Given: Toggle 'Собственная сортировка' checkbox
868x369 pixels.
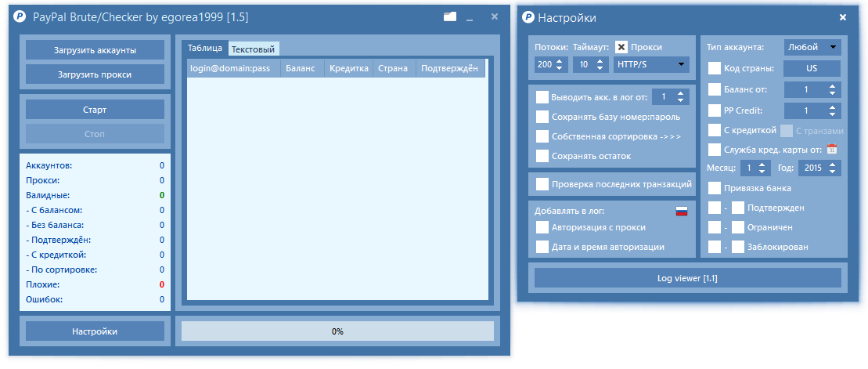Looking at the screenshot, I should click(542, 136).
